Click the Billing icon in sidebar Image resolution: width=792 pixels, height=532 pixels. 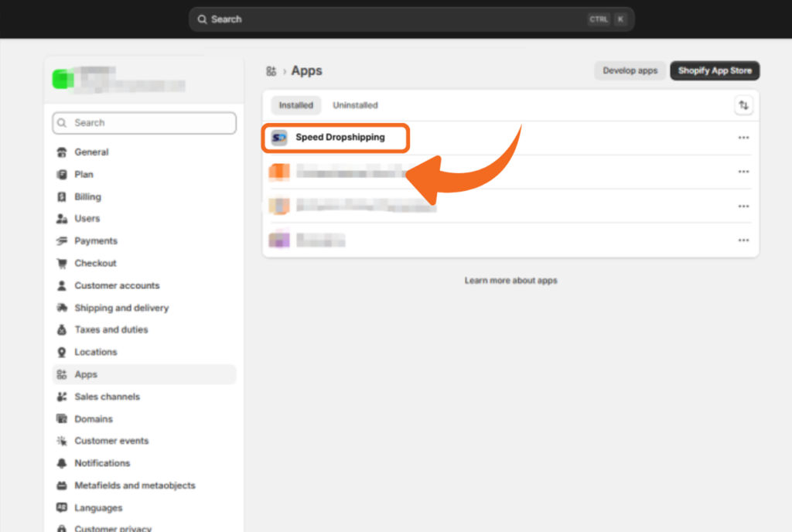tap(62, 197)
